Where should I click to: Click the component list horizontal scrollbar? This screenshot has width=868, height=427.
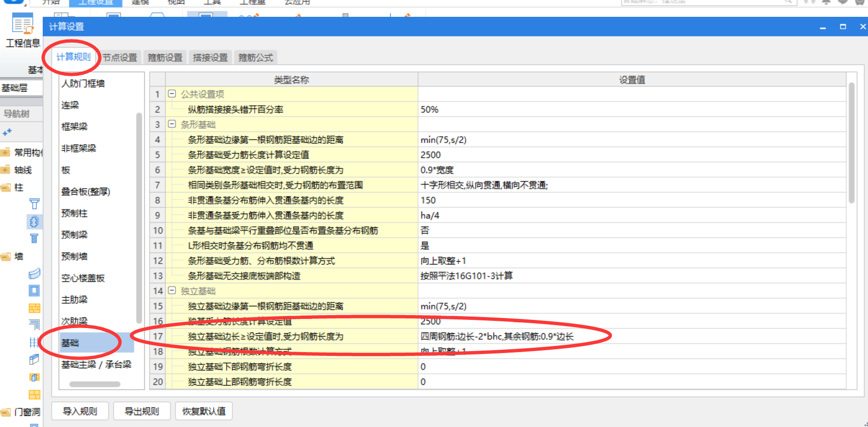pos(95,384)
